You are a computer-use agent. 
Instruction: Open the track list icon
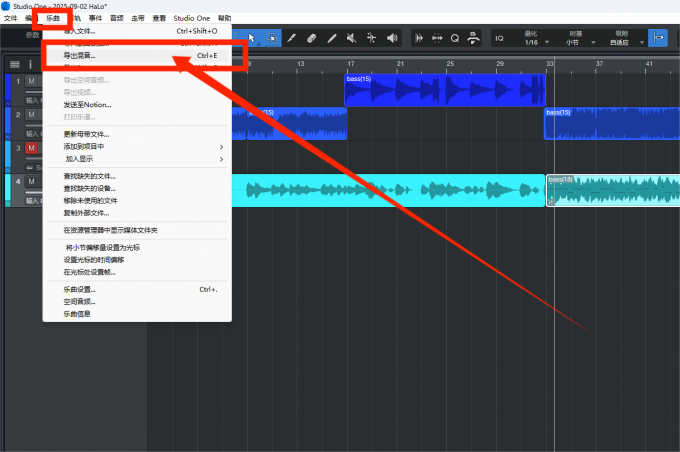coord(15,64)
